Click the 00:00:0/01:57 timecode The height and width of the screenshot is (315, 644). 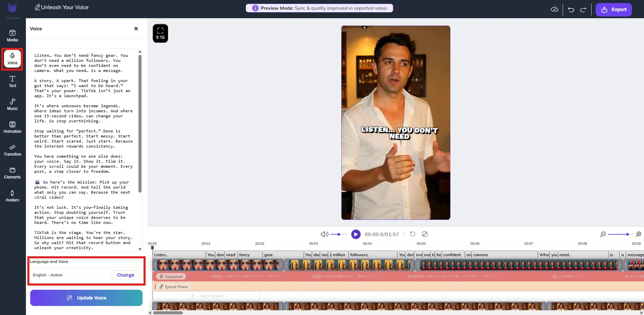(382, 234)
